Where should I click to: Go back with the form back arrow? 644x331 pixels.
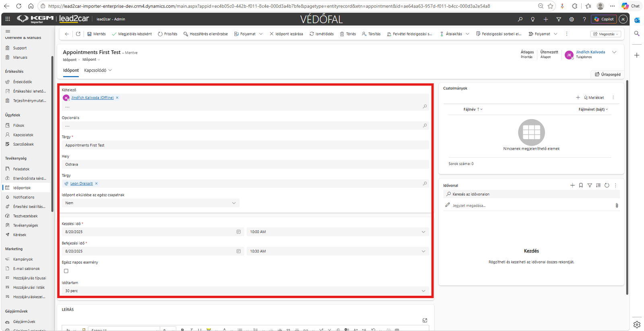(x=67, y=34)
